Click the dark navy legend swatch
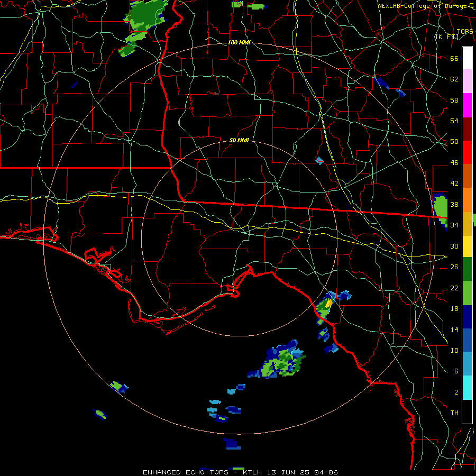Screen dimensions: 476x476 pos(467,317)
